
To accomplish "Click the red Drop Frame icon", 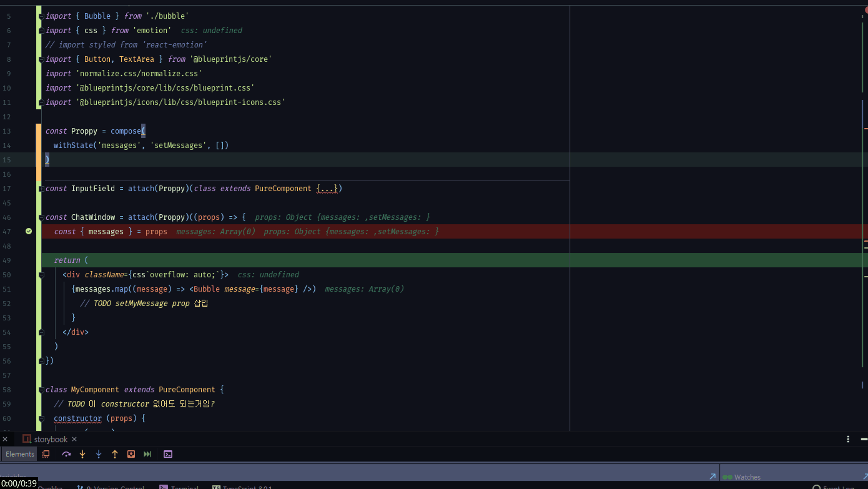I will [x=131, y=454].
